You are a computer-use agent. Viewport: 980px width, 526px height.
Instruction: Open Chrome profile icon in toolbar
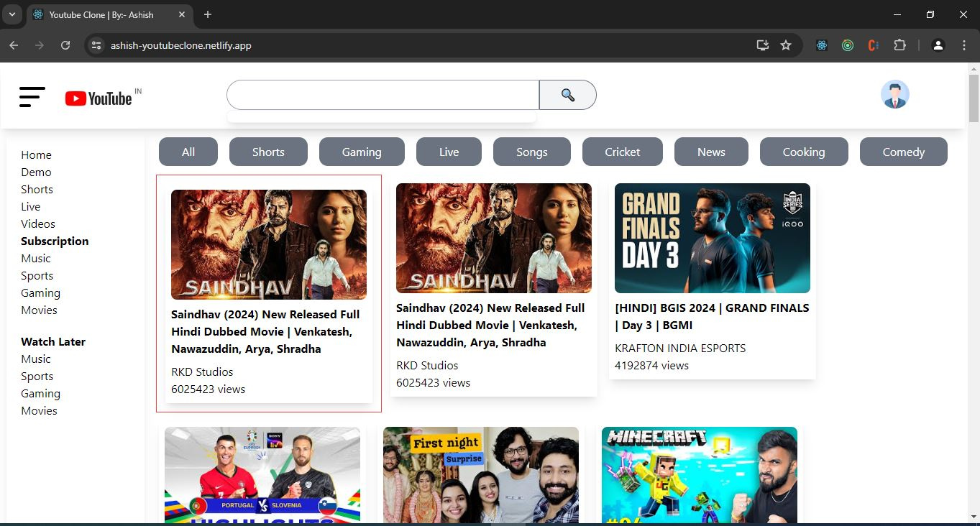click(938, 45)
